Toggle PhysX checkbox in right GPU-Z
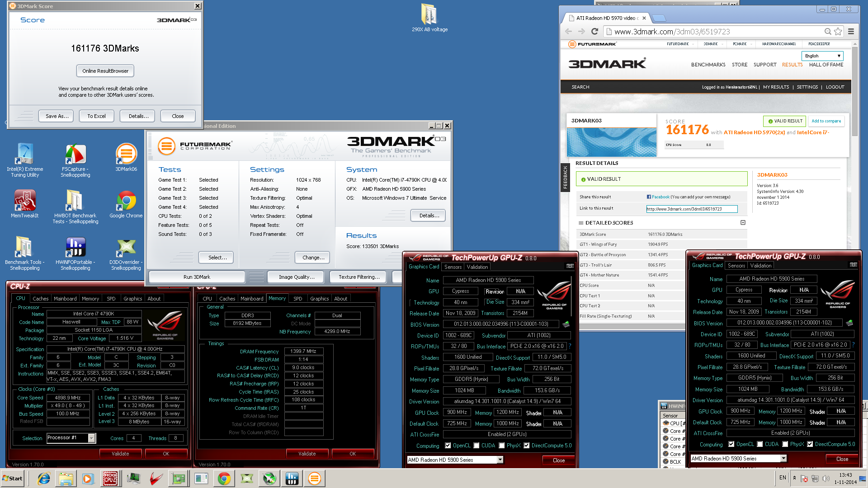 pos(785,444)
